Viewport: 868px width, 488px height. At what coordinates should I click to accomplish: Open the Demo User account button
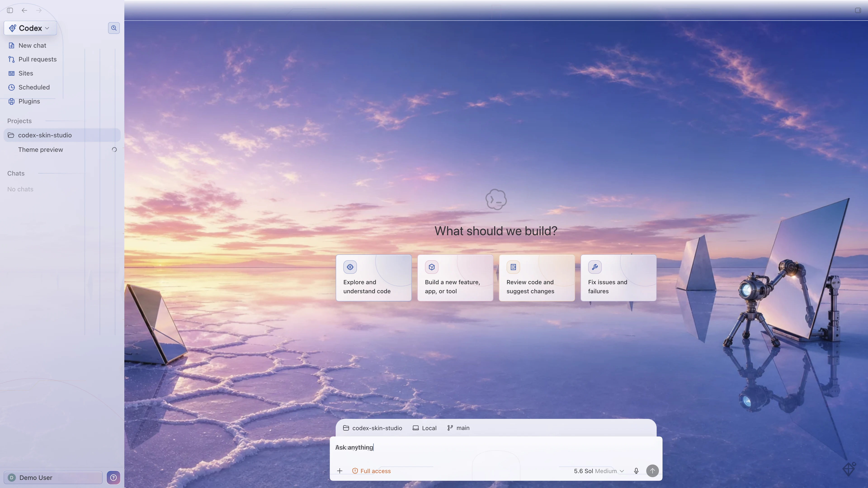tap(53, 478)
